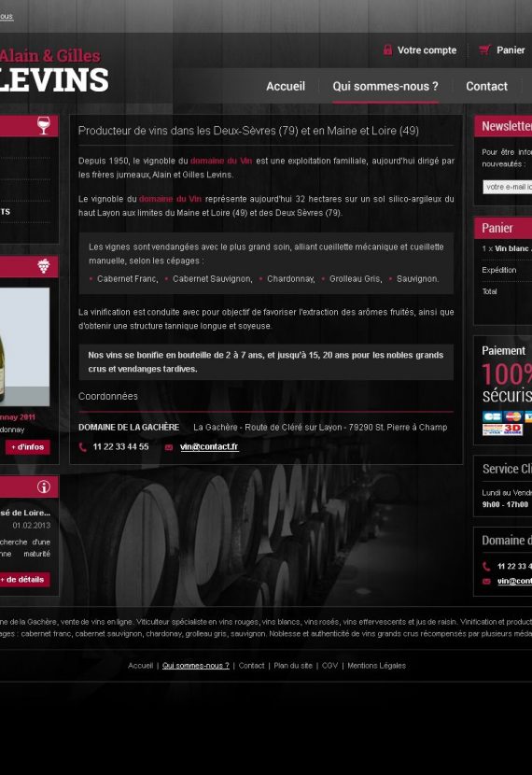Open the Accueil menu item
The image size is (532, 775).
(286, 86)
